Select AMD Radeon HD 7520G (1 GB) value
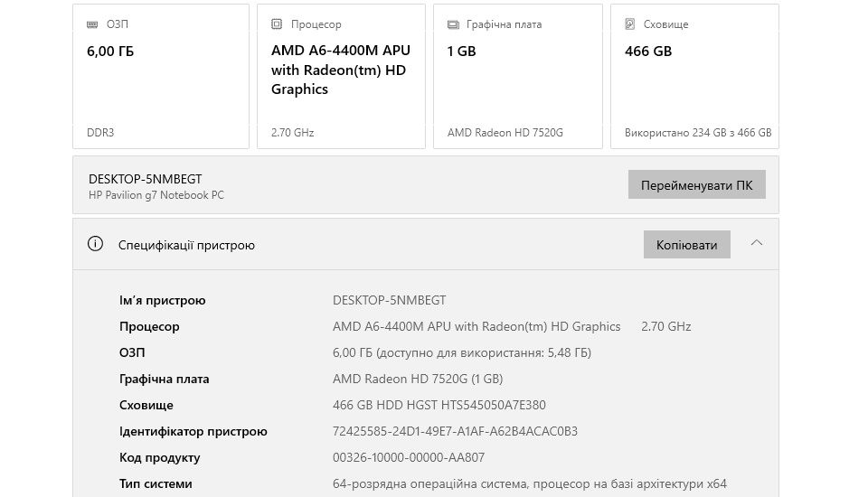Screen dimensions: 868x497 point(418,380)
